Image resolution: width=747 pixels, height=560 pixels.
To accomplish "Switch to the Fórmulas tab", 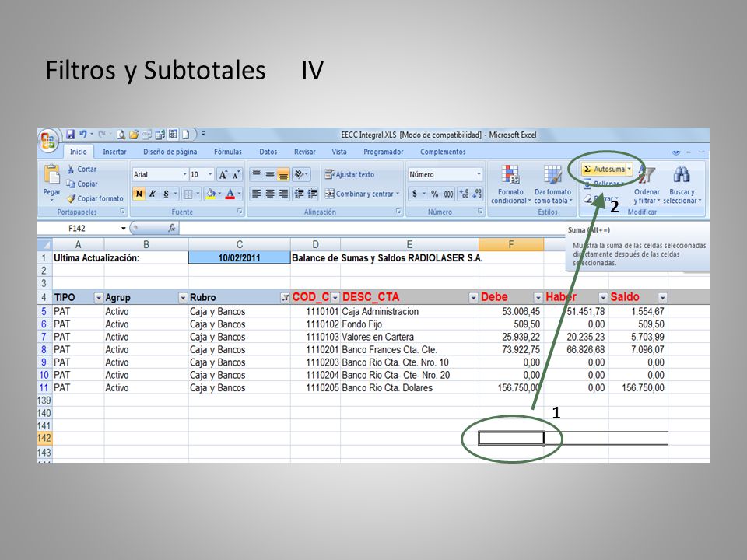I will (x=228, y=152).
